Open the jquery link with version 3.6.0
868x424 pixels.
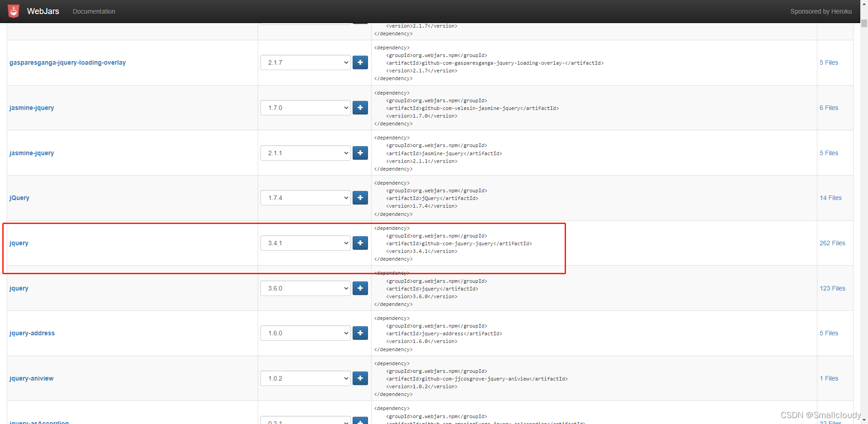pyautogui.click(x=19, y=288)
